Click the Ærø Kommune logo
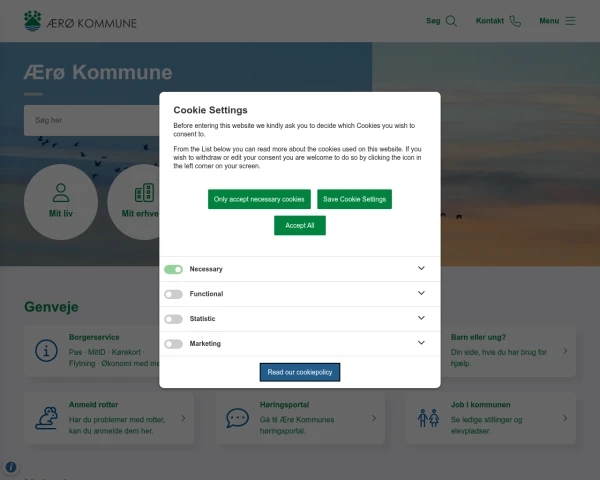600x480 pixels. pyautogui.click(x=80, y=21)
